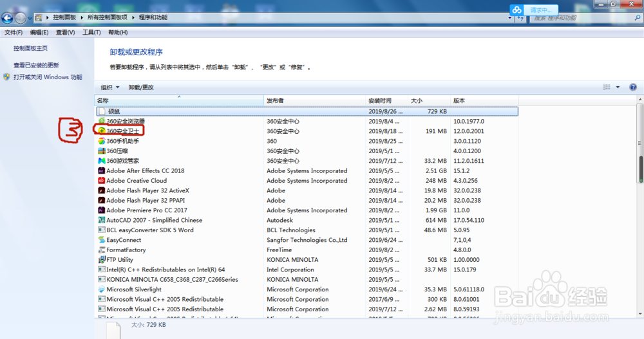Click the shield icon for Windows 功能
This screenshot has height=339, width=644.
(6, 77)
